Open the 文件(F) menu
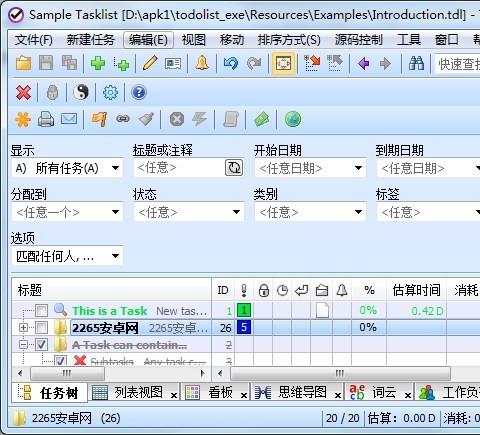This screenshot has height=435, width=480. tap(34, 40)
